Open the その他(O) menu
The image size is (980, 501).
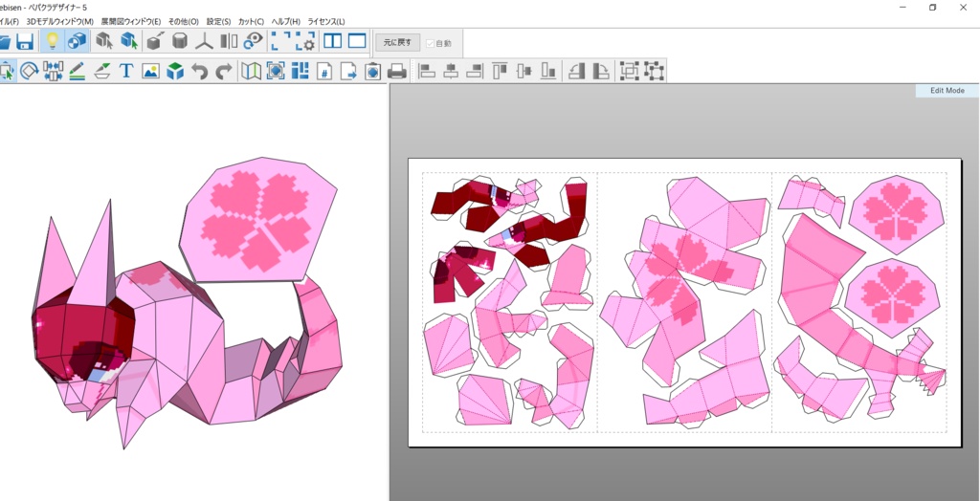coord(183,21)
